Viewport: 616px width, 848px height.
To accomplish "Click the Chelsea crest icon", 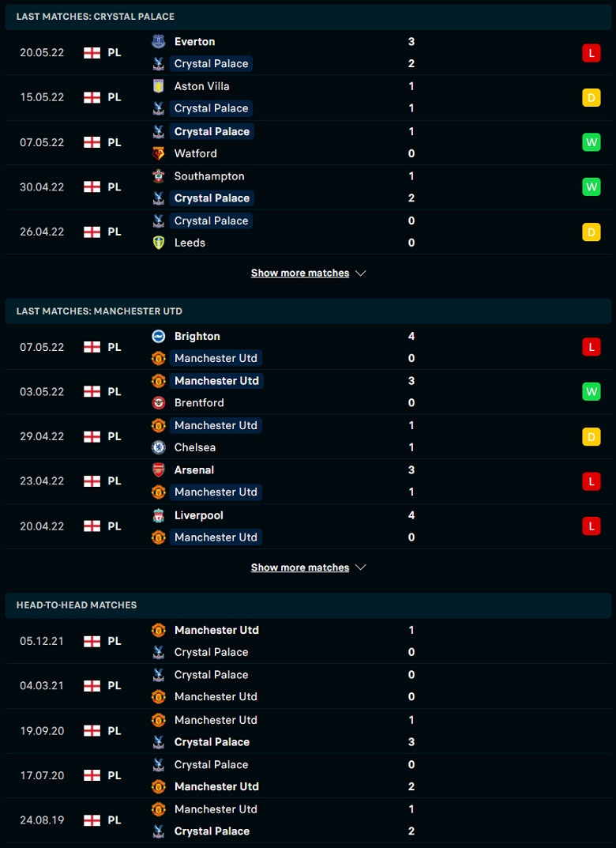I will [x=158, y=447].
